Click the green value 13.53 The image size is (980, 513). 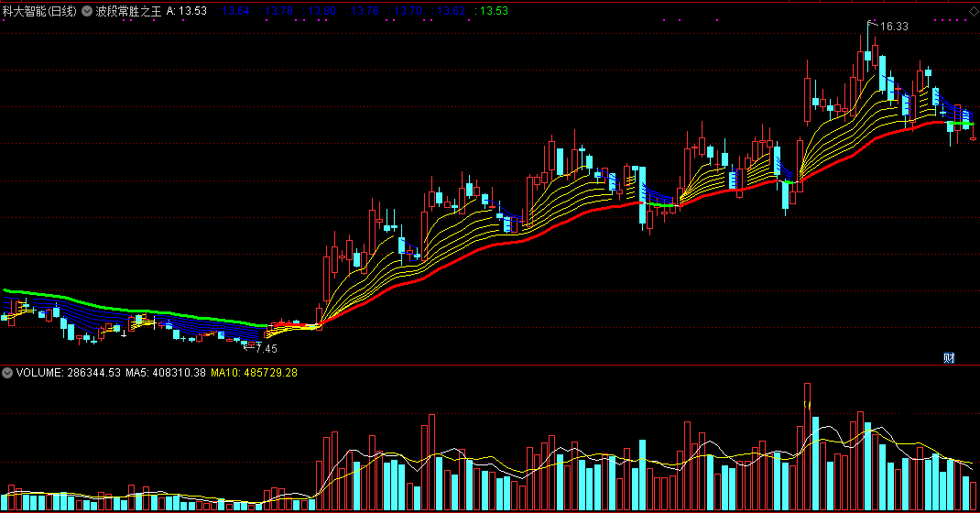point(493,11)
